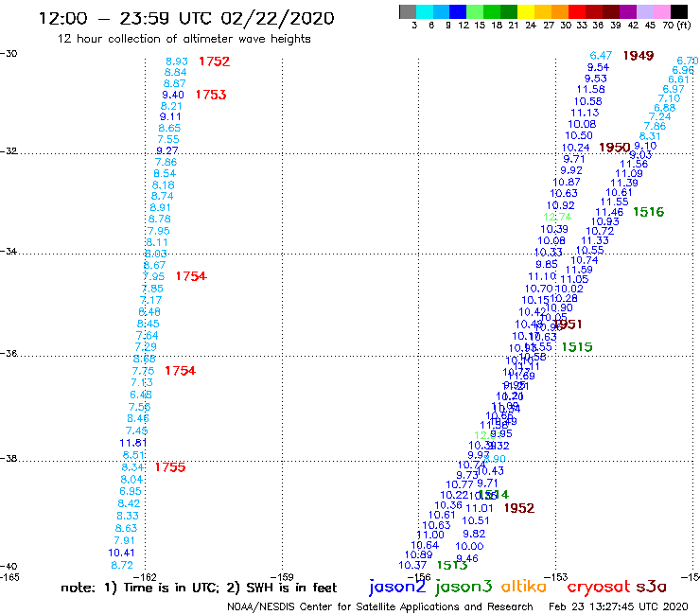Screen dimensions: 700x615
Task: Click the -162 longitude axis label
Action: coord(145,577)
